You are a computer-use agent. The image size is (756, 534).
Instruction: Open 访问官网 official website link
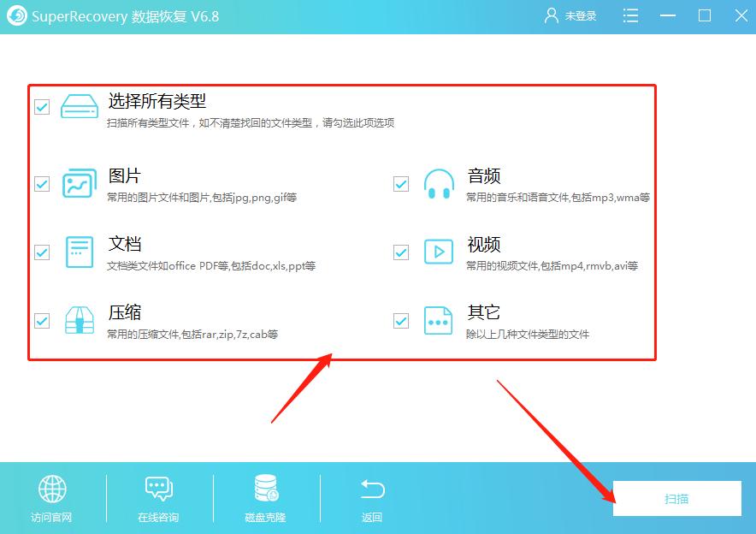tap(53, 517)
